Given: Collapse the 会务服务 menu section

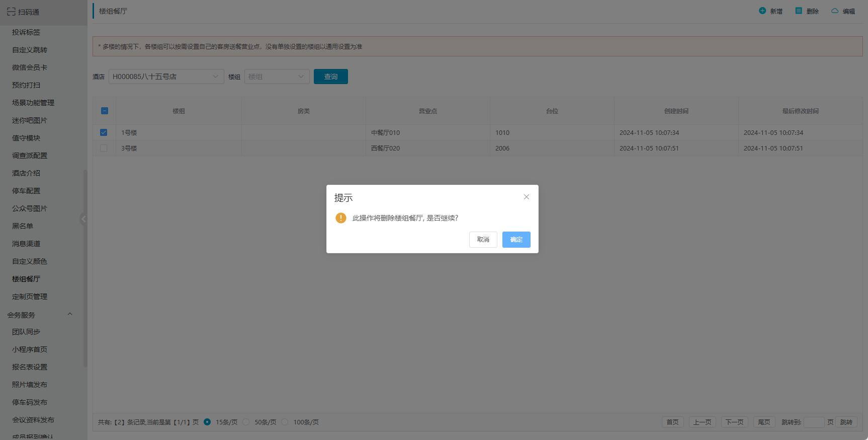Looking at the screenshot, I should click(70, 315).
